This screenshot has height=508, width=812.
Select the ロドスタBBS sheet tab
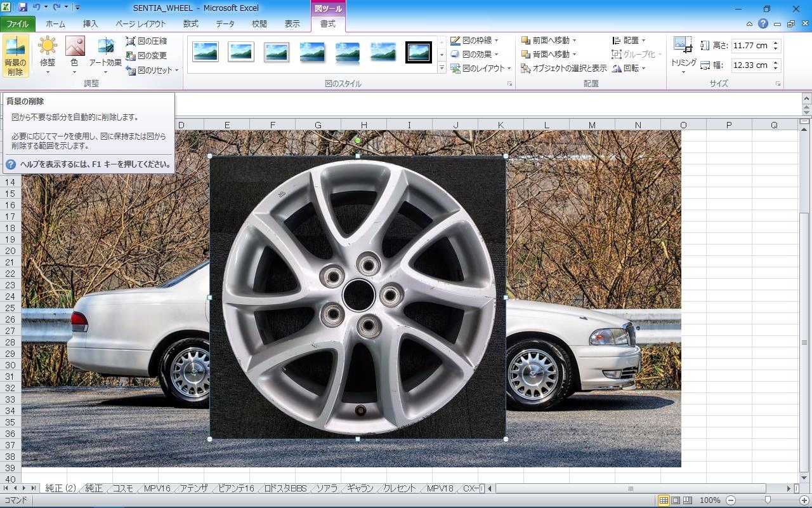point(285,488)
